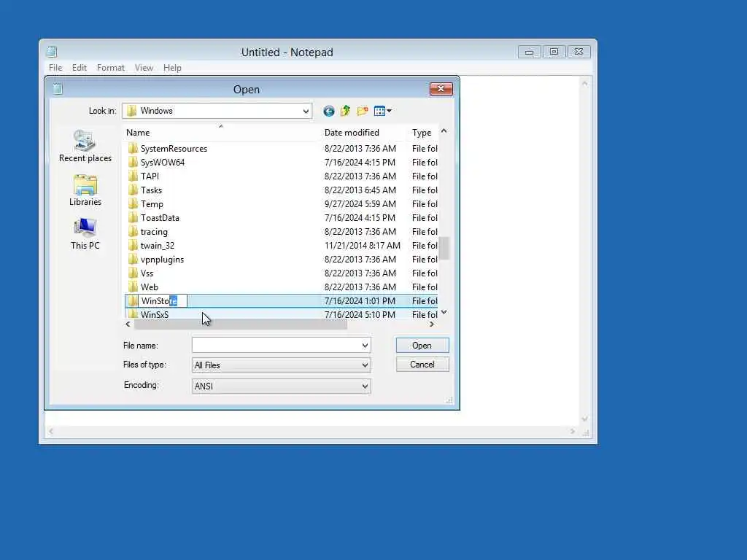This screenshot has width=747, height=560.
Task: Create a new folder icon
Action: pyautogui.click(x=363, y=111)
